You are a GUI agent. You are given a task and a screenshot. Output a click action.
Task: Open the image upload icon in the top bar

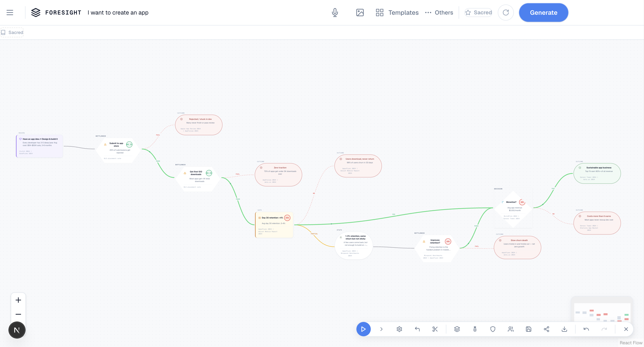tap(360, 13)
